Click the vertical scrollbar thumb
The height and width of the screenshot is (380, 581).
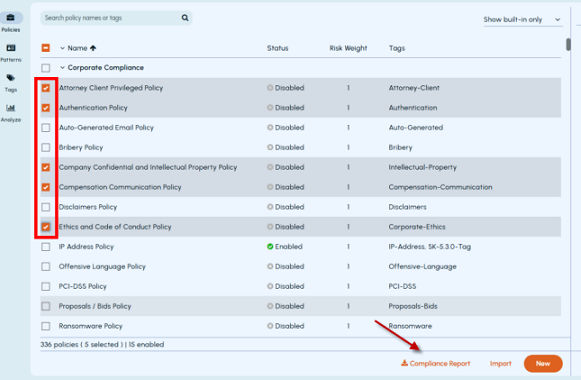click(x=568, y=44)
